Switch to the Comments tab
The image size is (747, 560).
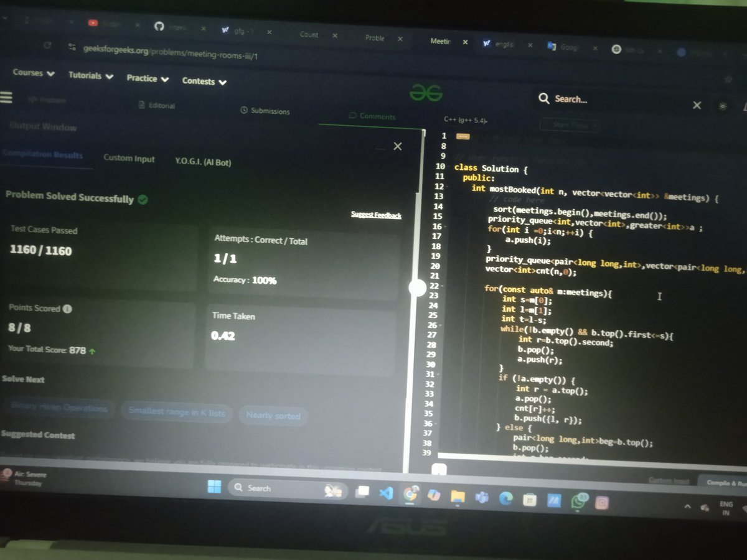point(372,116)
